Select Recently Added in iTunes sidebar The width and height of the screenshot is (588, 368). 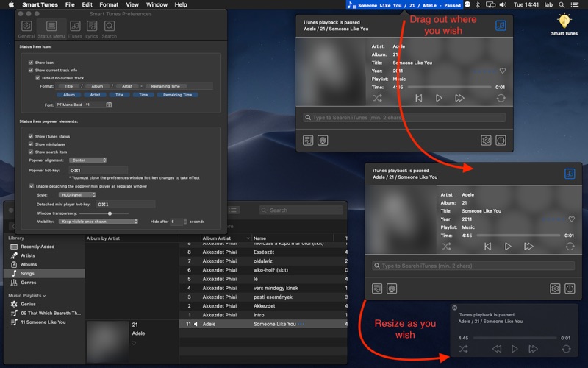coord(37,247)
